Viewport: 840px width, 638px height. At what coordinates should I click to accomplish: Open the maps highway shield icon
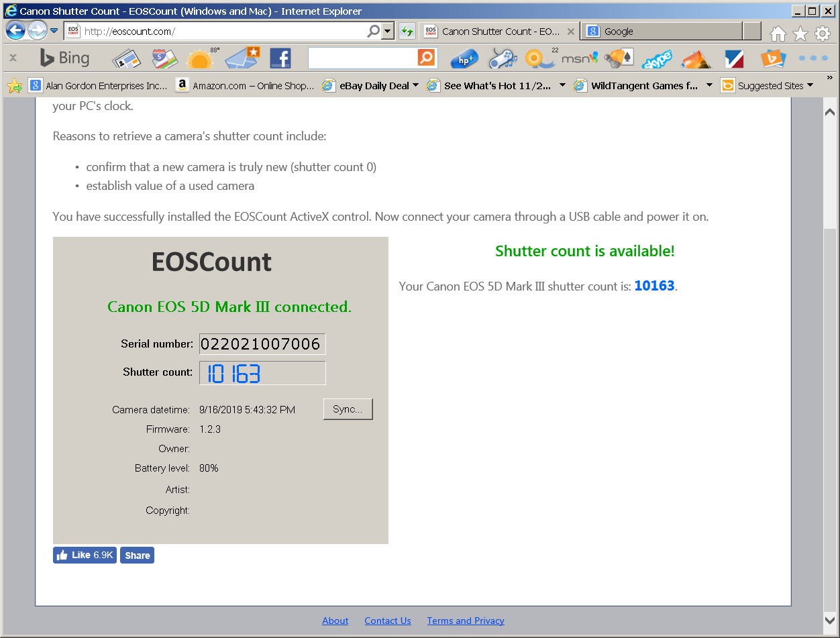164,58
